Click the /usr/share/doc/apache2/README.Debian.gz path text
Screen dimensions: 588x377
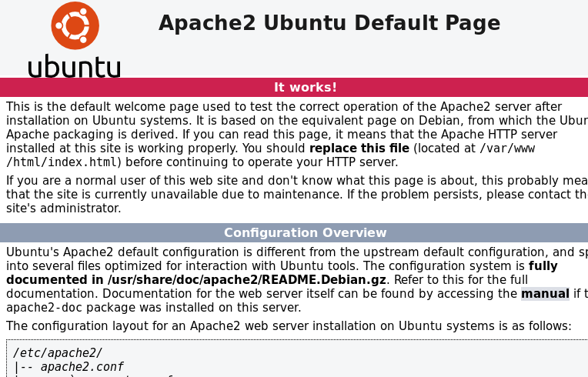[247, 280]
